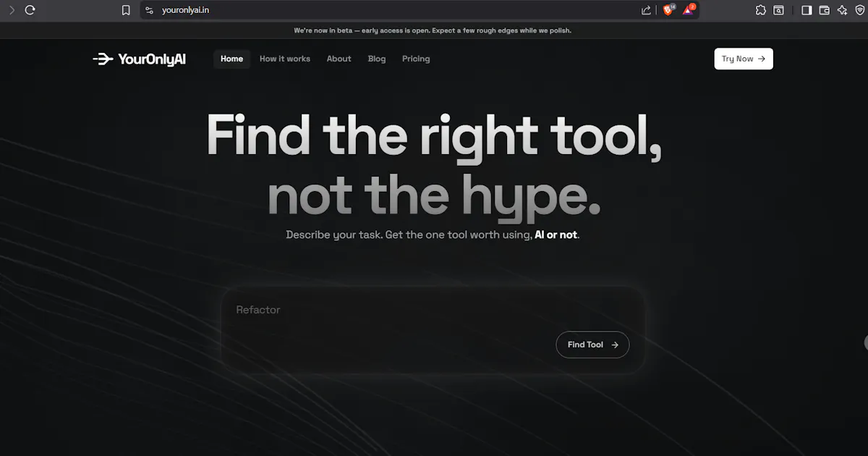Open Brave Shields lion icon
The height and width of the screenshot is (456, 868).
[x=668, y=10]
